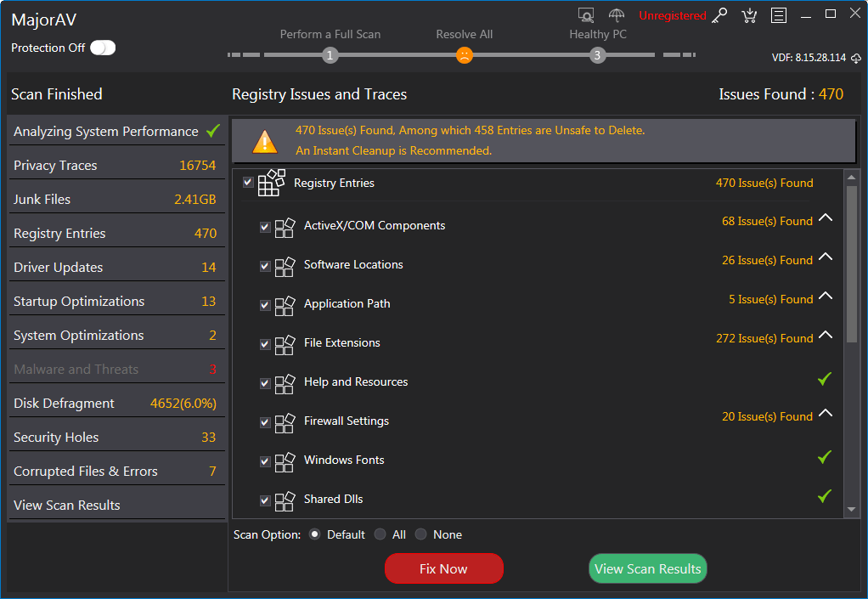Expand Application Path 5 issues chevron
The width and height of the screenshot is (868, 599).
[x=826, y=296]
